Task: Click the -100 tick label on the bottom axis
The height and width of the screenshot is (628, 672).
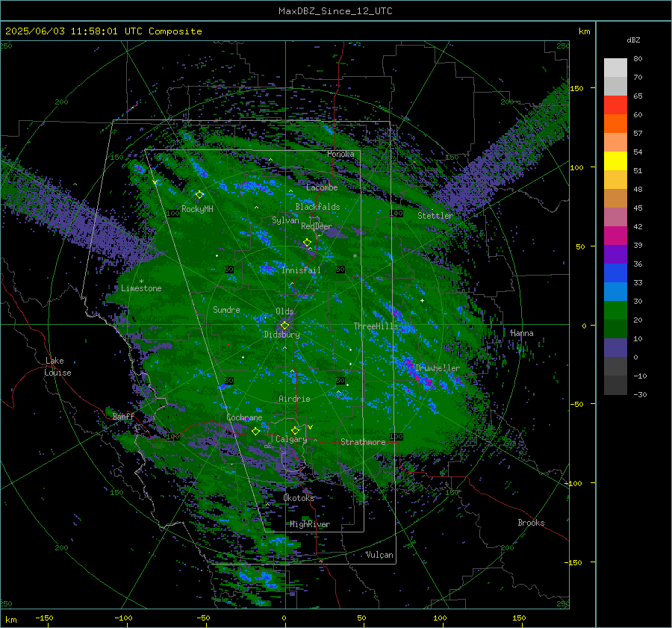Action: pos(123,618)
